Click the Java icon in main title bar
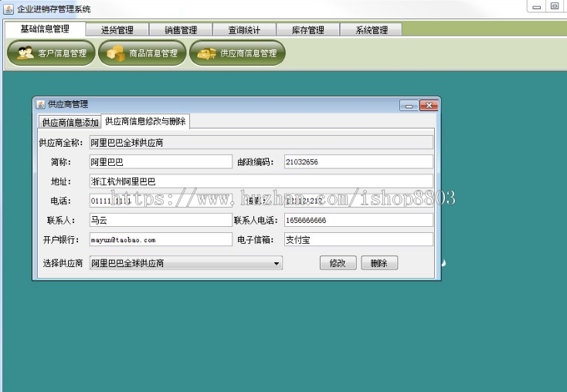Screen dimensions: 567x392 (8, 9)
